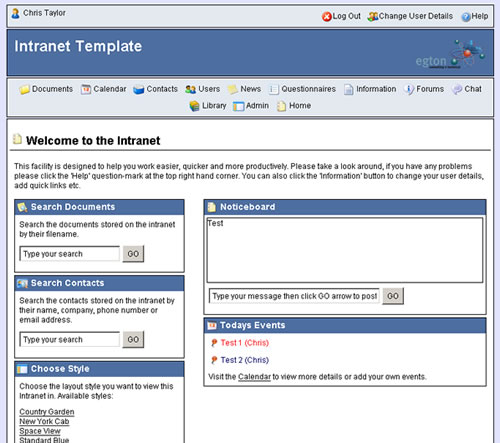Open the Documents folder icon
500x443 pixels.
click(x=24, y=89)
